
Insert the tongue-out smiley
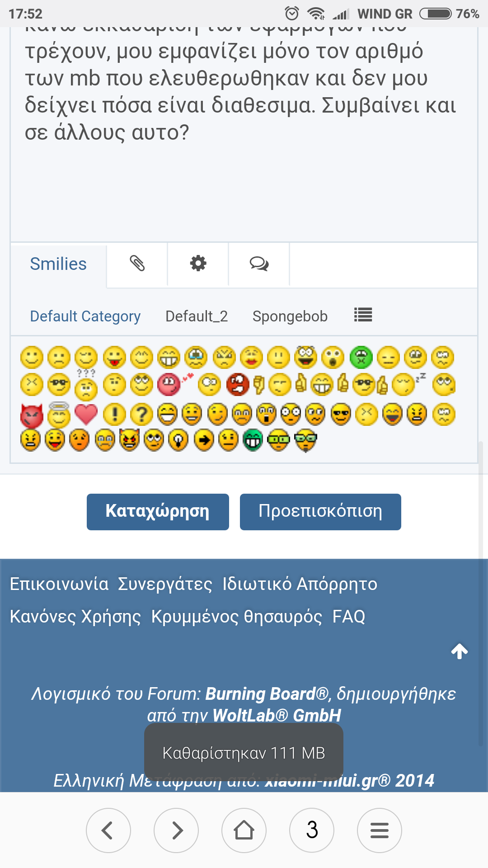tap(114, 358)
